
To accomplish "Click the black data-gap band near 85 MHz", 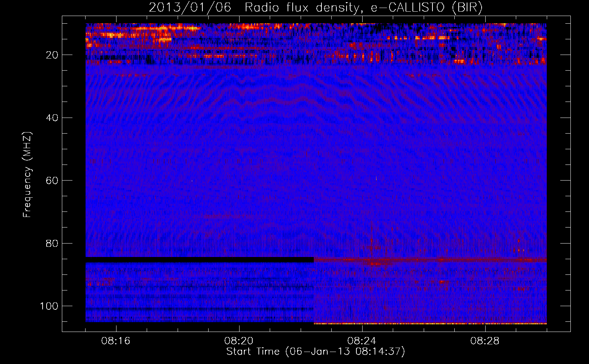I will [199, 260].
